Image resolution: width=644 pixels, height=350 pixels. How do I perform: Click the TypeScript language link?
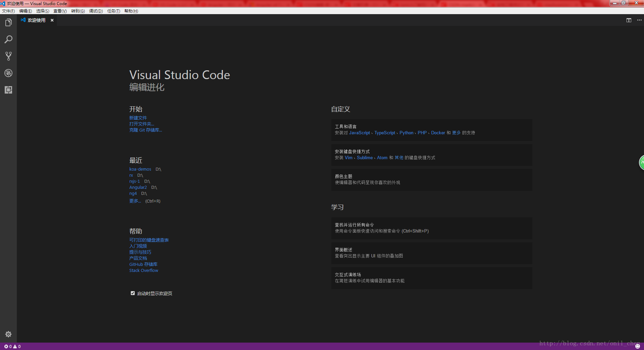tap(385, 133)
